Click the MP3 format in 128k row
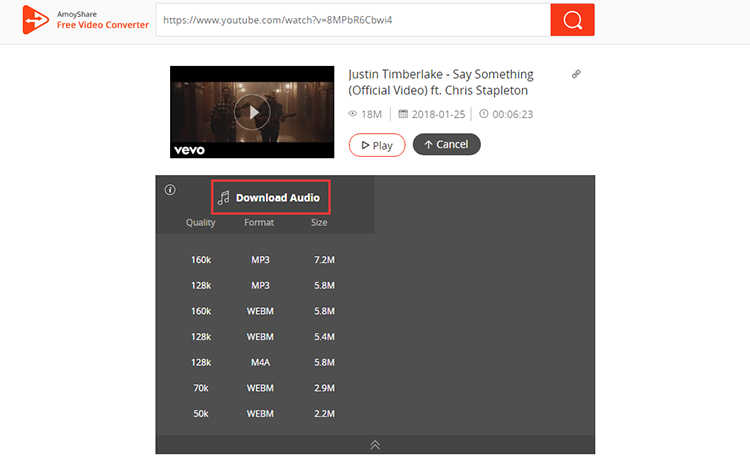This screenshot has width=750, height=463. point(260,286)
